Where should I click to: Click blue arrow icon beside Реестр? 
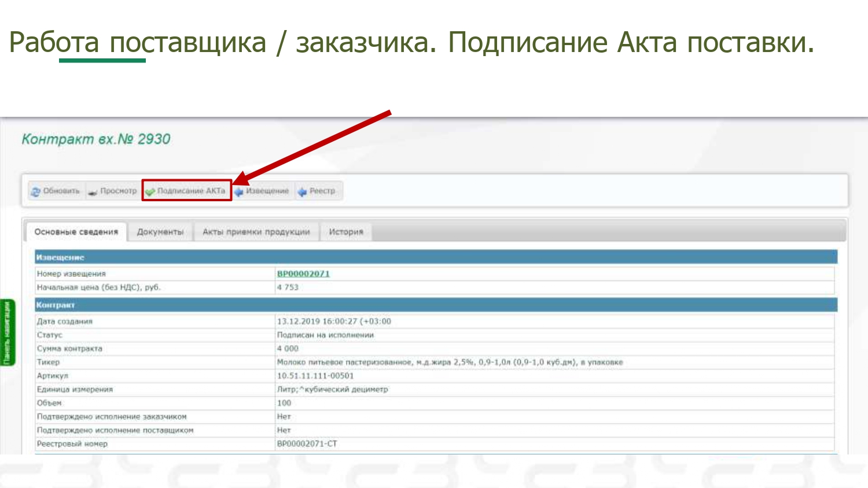tap(302, 191)
